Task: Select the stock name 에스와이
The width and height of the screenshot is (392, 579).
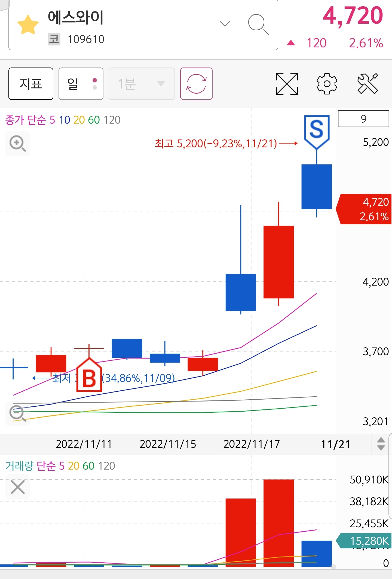Action: (x=76, y=17)
